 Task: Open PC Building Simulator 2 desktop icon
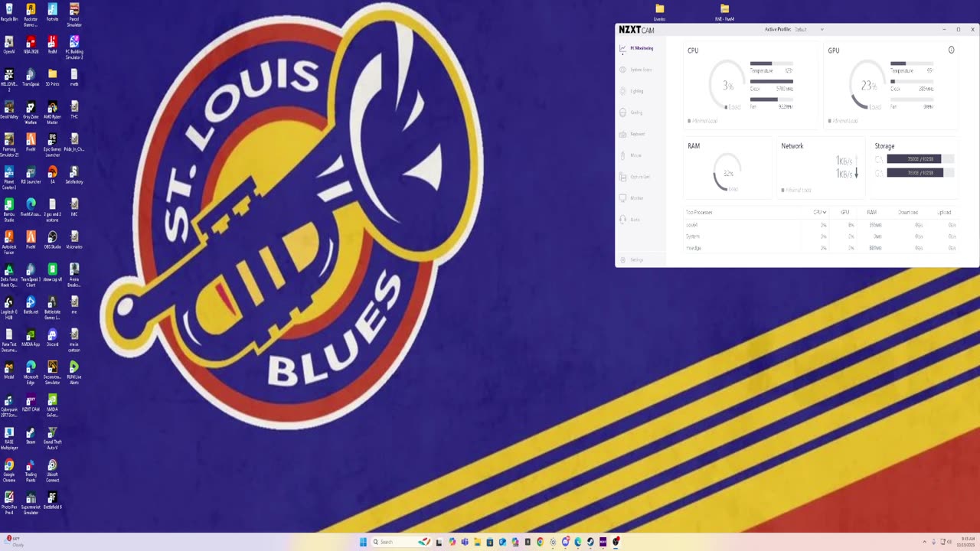[74, 47]
